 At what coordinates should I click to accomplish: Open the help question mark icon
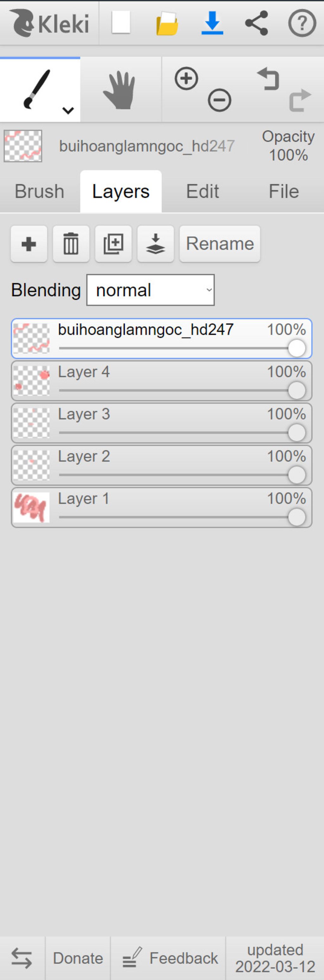[x=302, y=23]
